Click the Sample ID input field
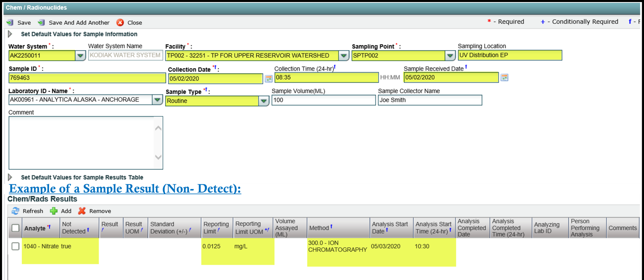 pyautogui.click(x=87, y=78)
